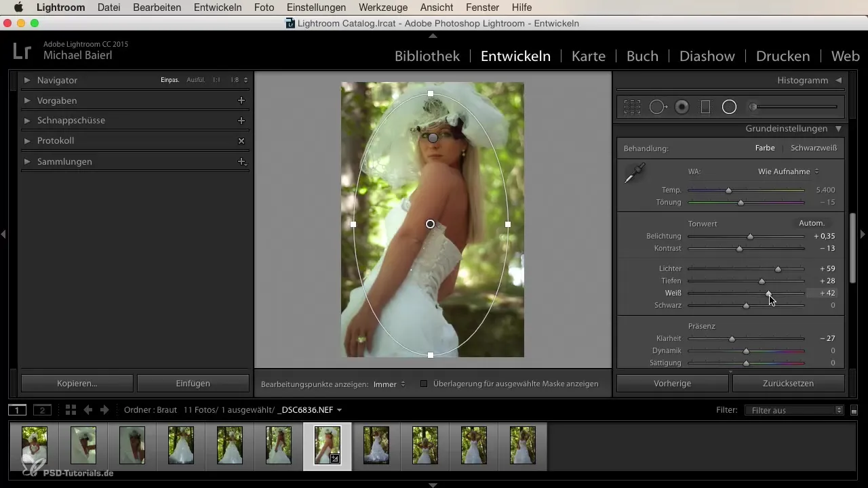Select the Crop Overlay tool icon
The width and height of the screenshot is (868, 488).
633,107
